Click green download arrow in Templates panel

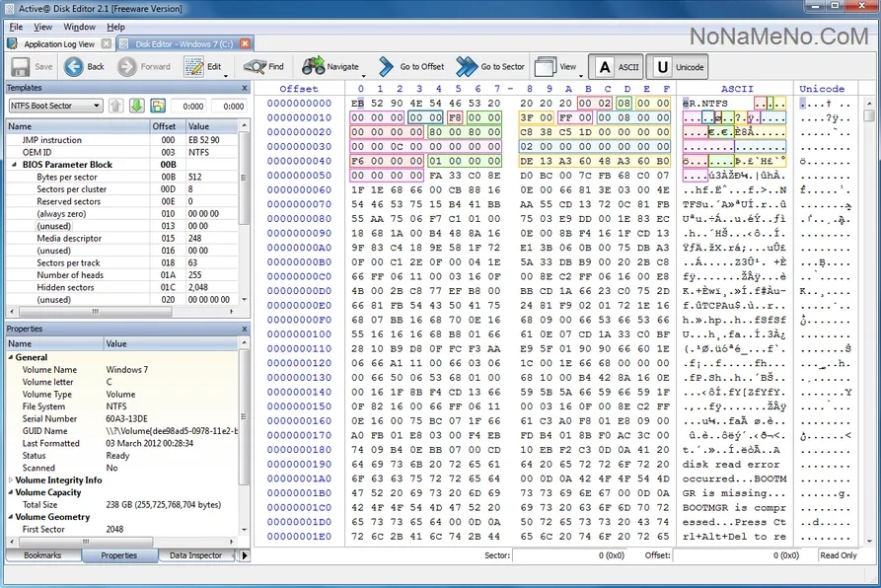coord(136,106)
